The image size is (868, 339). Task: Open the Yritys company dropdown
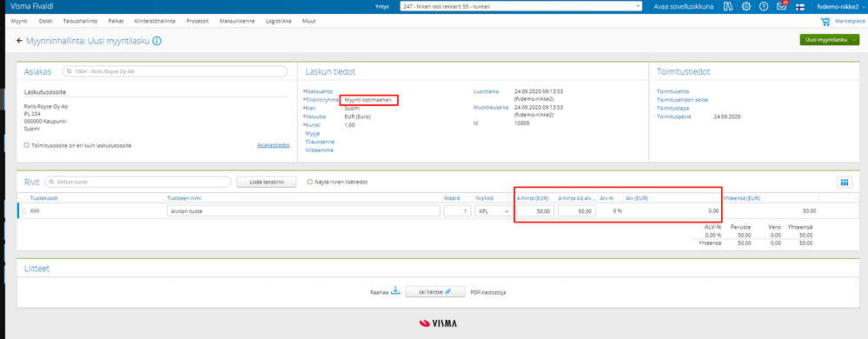point(521,7)
